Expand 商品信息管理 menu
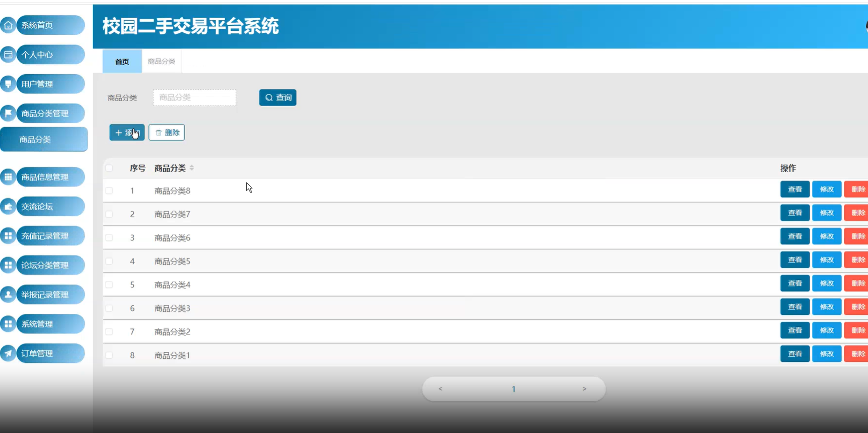868x433 pixels. point(50,177)
